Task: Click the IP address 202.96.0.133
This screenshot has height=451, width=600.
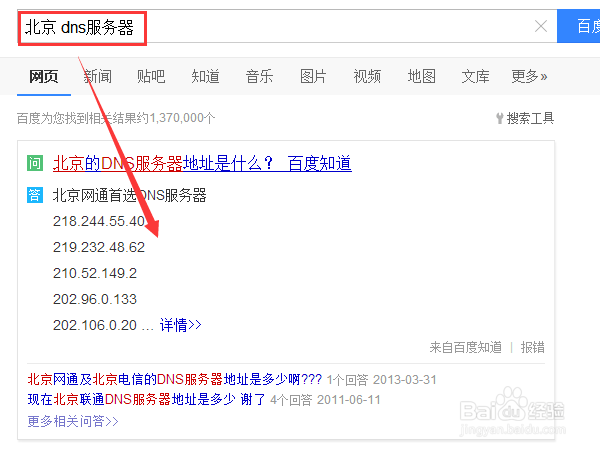Action: tap(95, 299)
